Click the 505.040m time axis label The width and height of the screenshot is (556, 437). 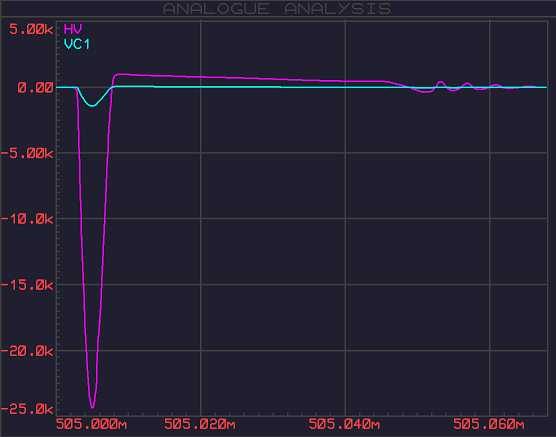344,424
